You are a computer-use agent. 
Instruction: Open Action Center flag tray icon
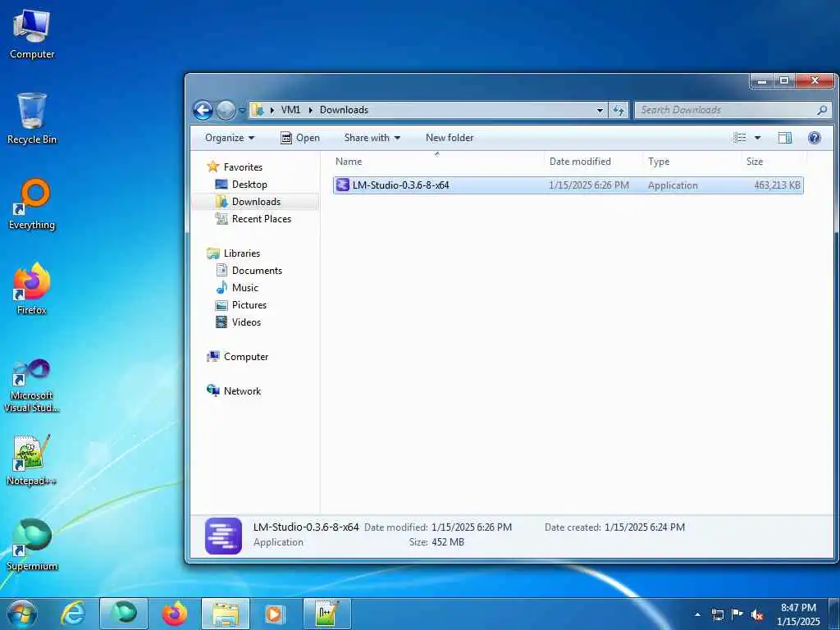click(x=737, y=614)
